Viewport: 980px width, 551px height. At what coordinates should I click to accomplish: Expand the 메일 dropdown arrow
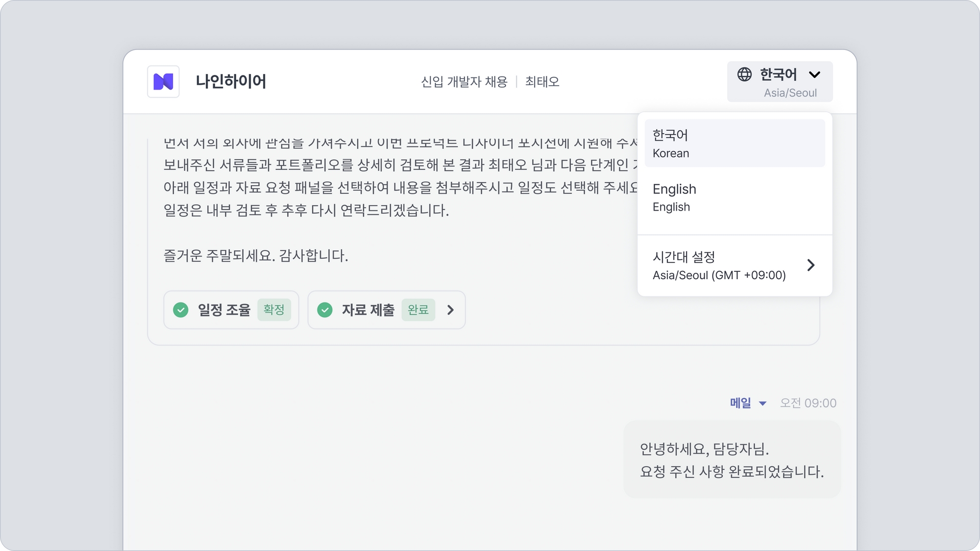762,404
